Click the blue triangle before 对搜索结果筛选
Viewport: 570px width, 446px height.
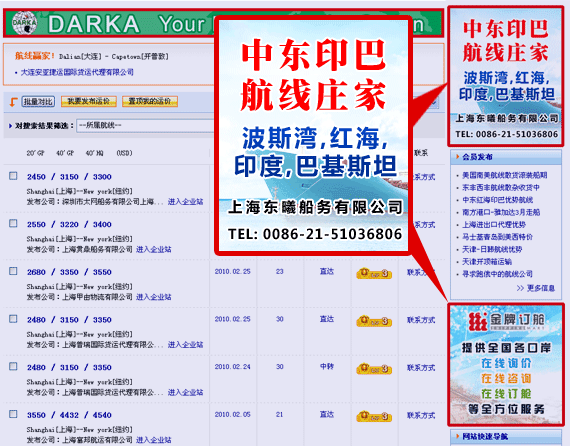[x=10, y=126]
